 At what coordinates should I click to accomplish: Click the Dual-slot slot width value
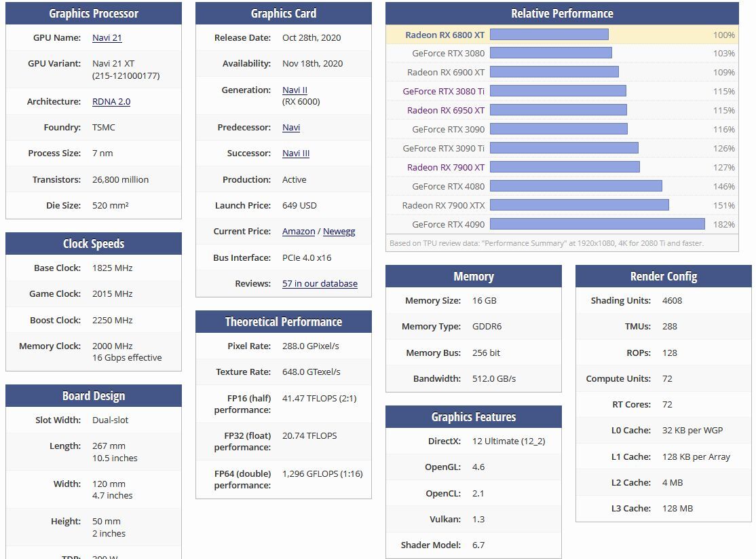pos(111,420)
